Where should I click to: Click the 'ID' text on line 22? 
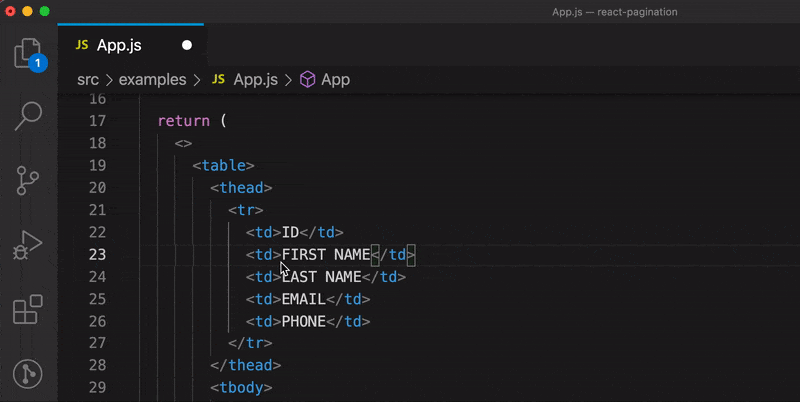pyautogui.click(x=290, y=233)
